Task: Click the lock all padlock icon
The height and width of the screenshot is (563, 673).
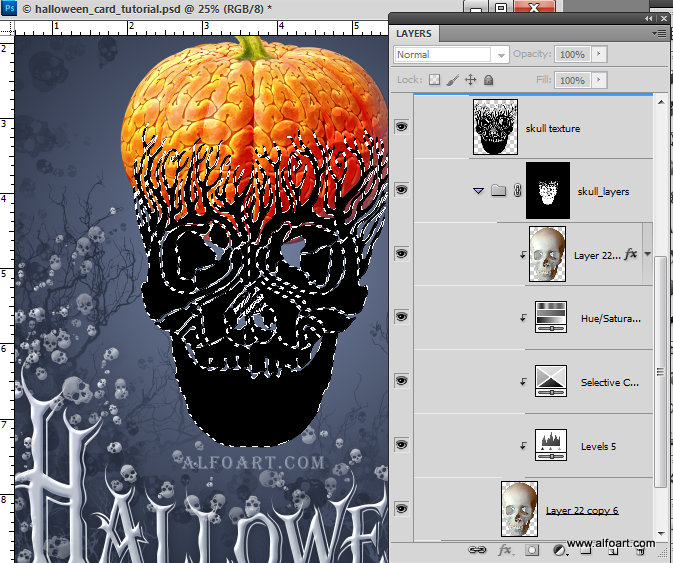Action: (488, 80)
